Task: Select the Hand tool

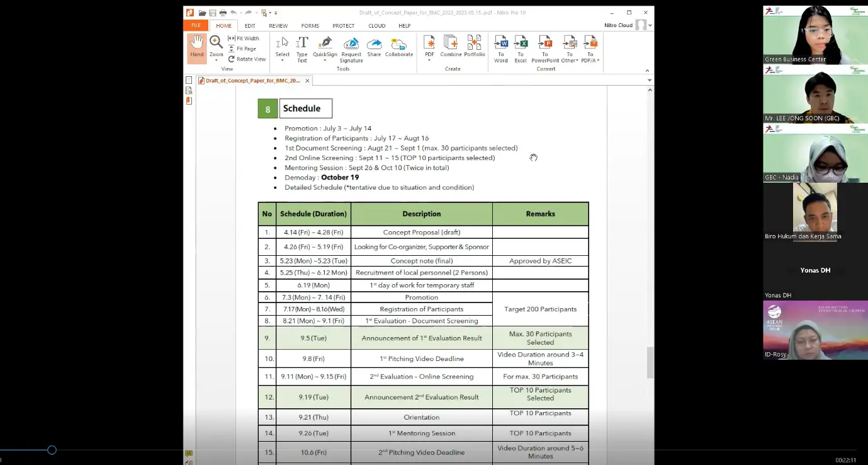Action: [x=197, y=47]
